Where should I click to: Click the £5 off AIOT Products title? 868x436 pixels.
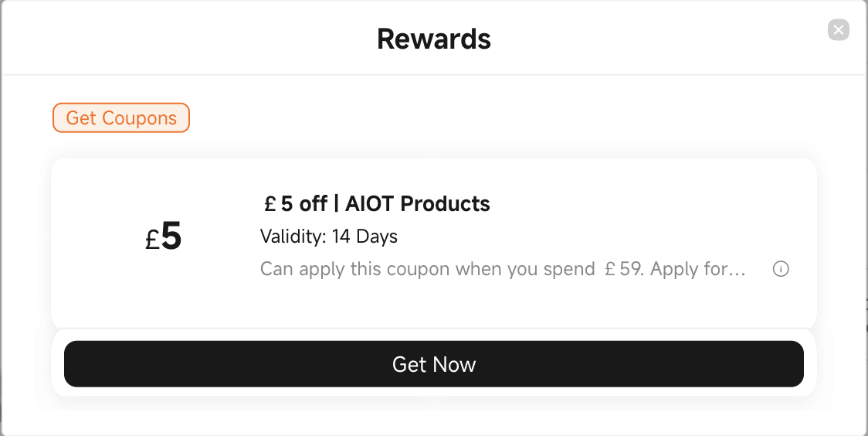(377, 204)
